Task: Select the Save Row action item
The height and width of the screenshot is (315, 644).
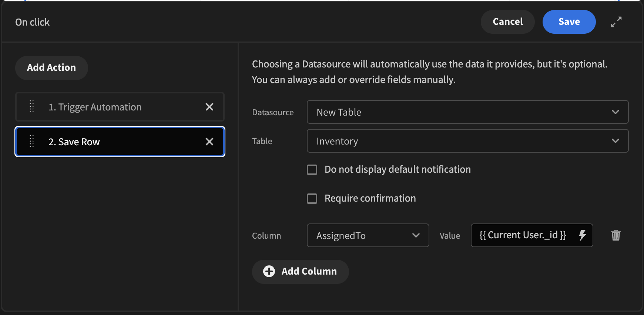Action: (x=111, y=142)
